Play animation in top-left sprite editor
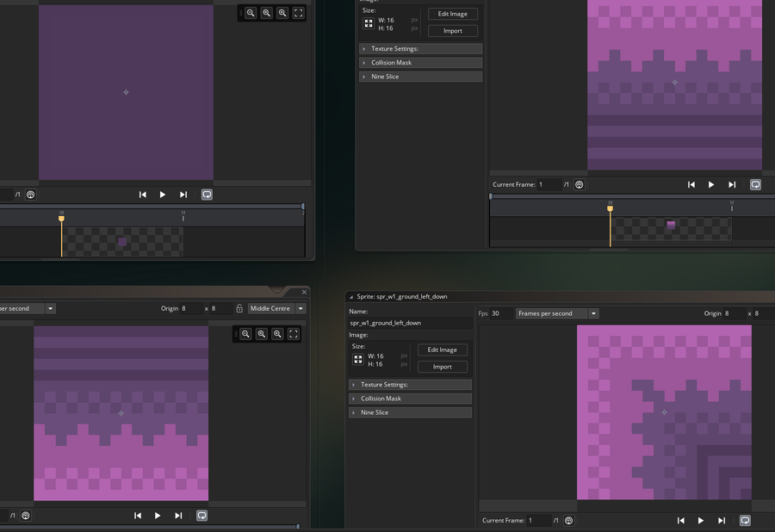This screenshot has height=532, width=775. pyautogui.click(x=163, y=195)
